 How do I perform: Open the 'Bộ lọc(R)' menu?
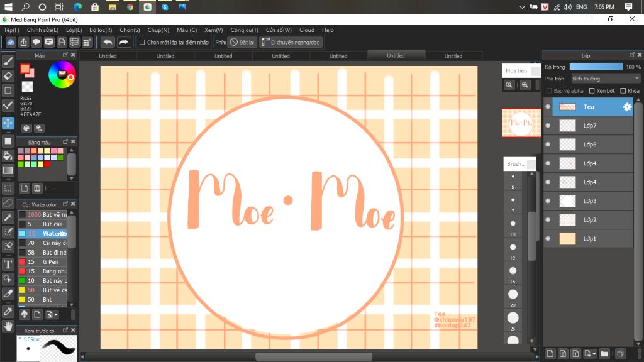click(x=101, y=30)
